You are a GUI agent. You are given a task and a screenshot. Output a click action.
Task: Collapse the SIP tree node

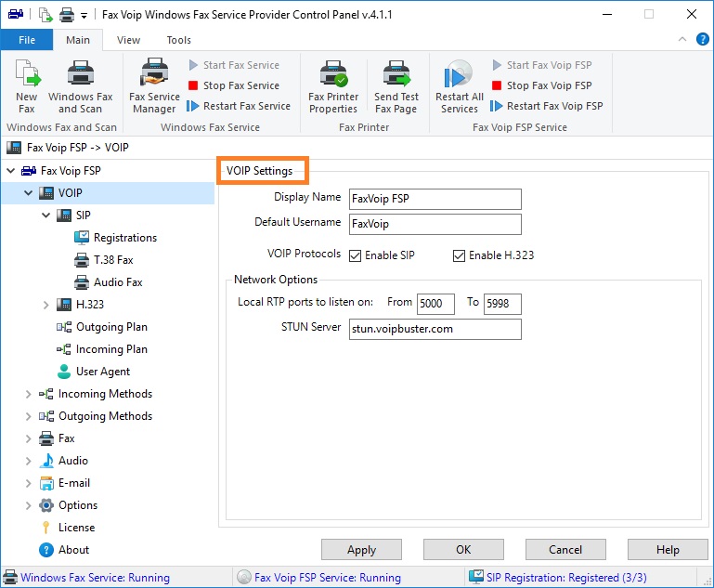(46, 216)
